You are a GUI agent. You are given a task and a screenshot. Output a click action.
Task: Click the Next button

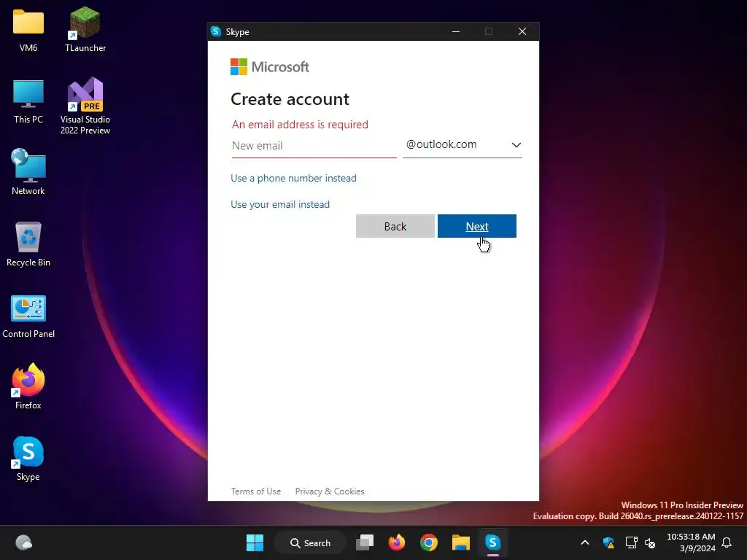(477, 226)
